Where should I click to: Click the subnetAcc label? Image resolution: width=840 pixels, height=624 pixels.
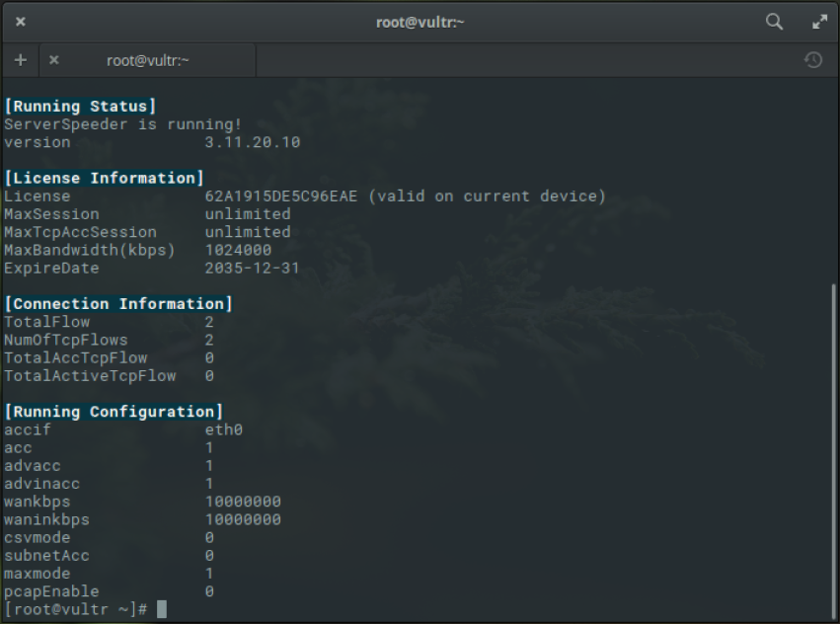[x=47, y=556]
